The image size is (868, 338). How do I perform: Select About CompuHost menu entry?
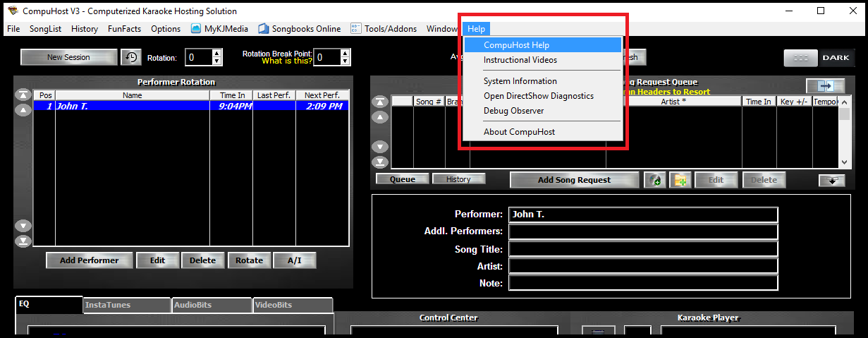point(519,132)
